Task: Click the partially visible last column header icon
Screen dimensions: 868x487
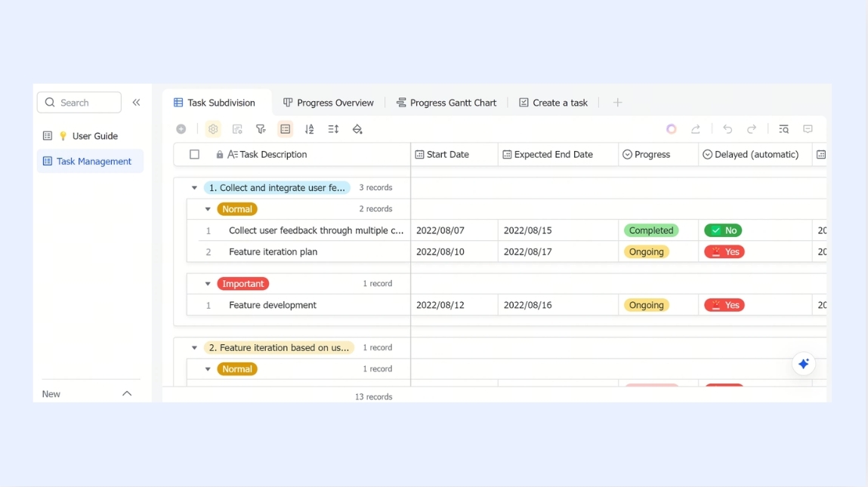Action: tap(821, 154)
